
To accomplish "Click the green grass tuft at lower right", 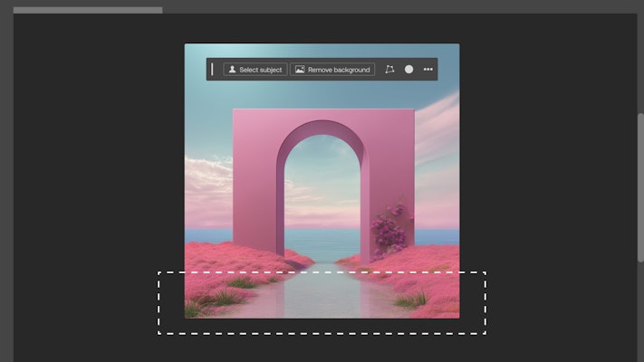I will click(412, 300).
